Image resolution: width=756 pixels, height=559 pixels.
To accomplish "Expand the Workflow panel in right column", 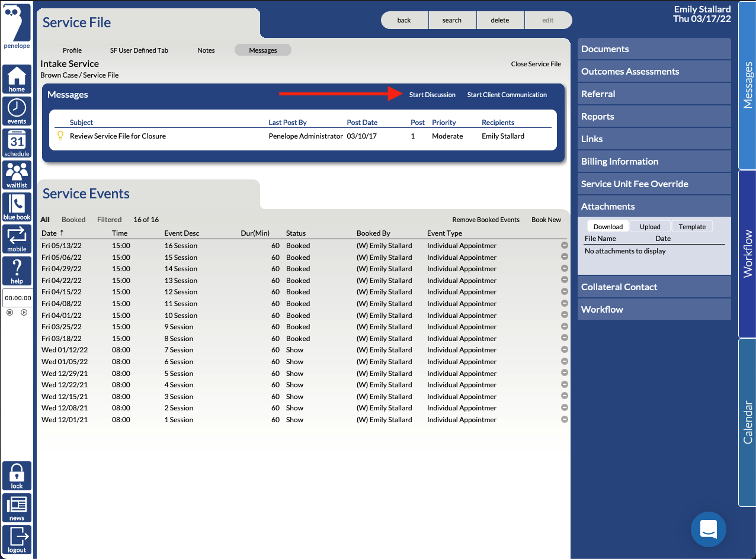I will pos(654,310).
